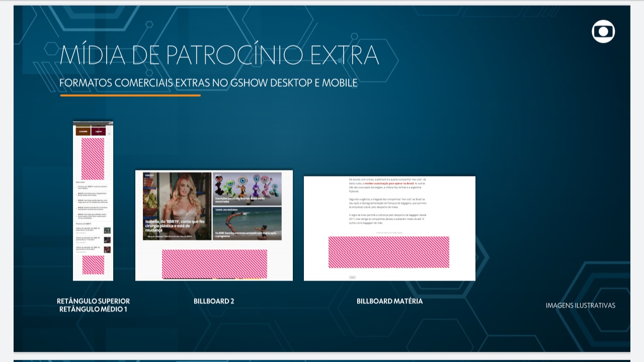Click the 'BILLBOARD MATÉRIA' caption label
The width and height of the screenshot is (644, 362).
(389, 301)
